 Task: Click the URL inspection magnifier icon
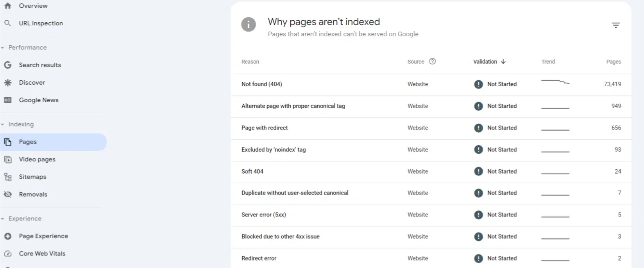(x=7, y=23)
